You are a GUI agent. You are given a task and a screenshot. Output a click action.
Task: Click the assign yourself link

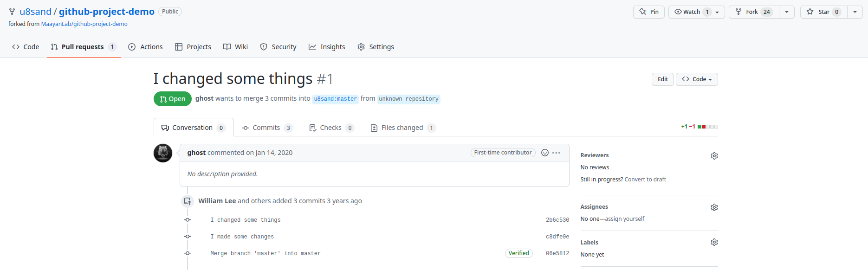click(x=624, y=219)
